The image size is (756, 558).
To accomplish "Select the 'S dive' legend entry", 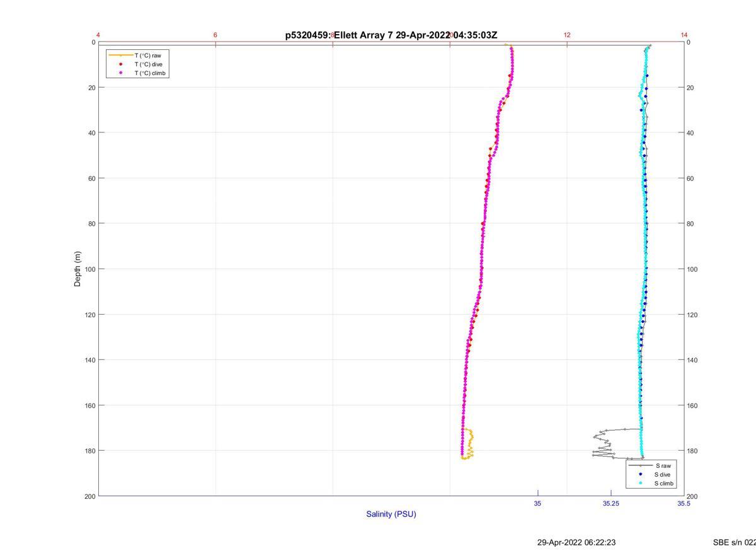I will pyautogui.click(x=663, y=474).
